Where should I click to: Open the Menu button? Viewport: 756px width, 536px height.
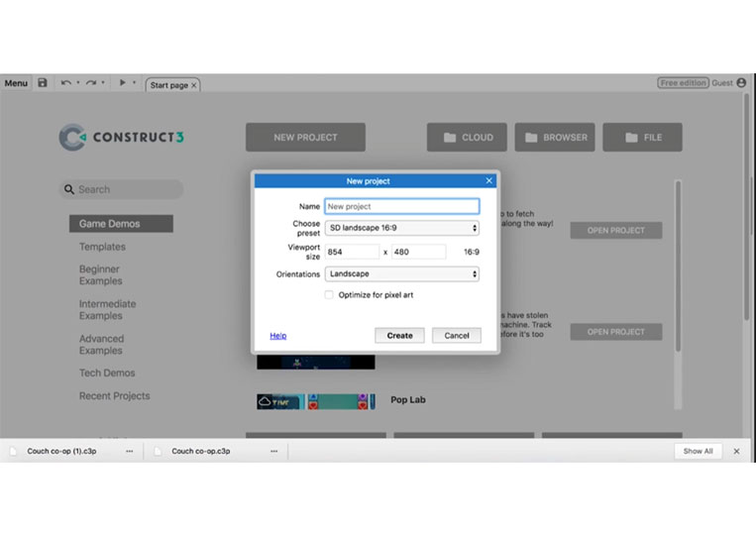[x=16, y=83]
